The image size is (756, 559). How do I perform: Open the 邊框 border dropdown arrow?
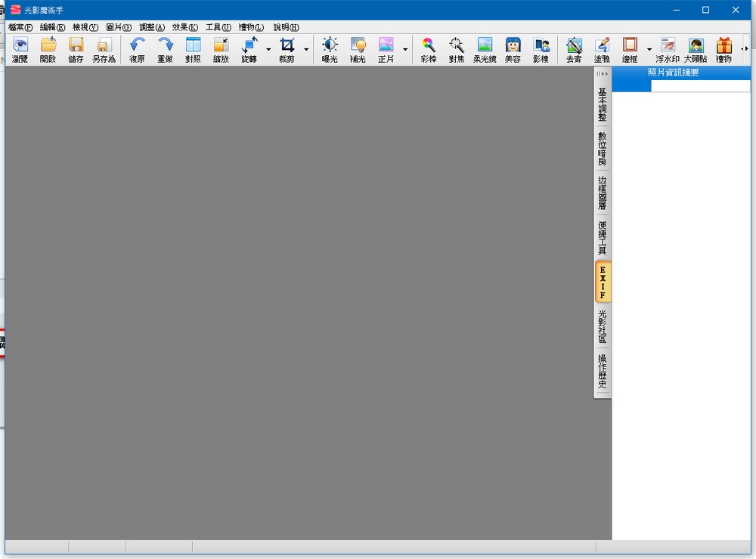[x=649, y=50]
